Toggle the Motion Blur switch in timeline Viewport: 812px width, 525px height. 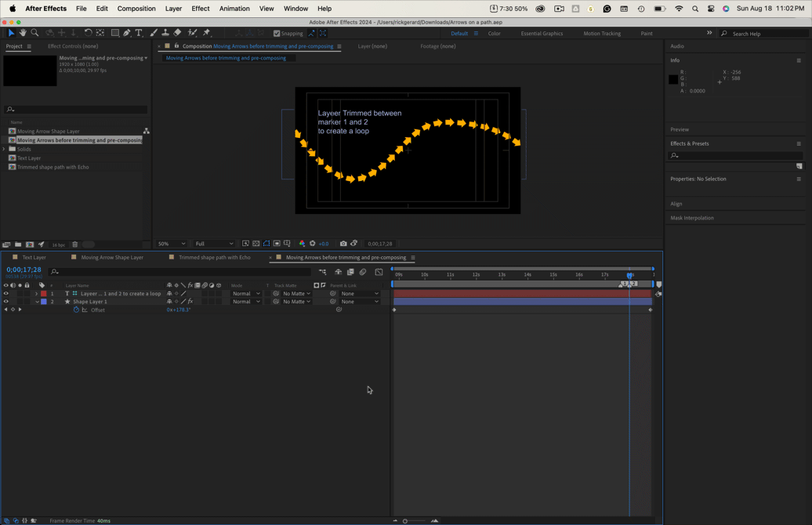coord(363,272)
